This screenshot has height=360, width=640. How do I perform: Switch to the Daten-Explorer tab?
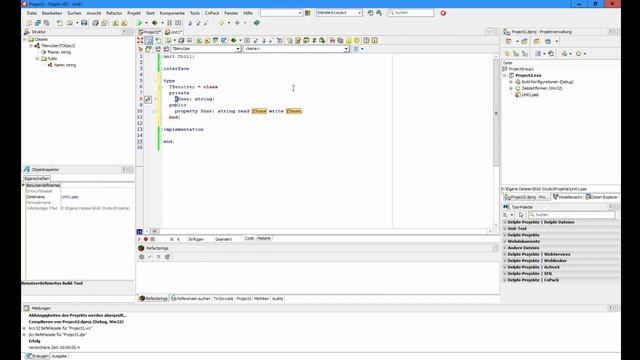602,197
